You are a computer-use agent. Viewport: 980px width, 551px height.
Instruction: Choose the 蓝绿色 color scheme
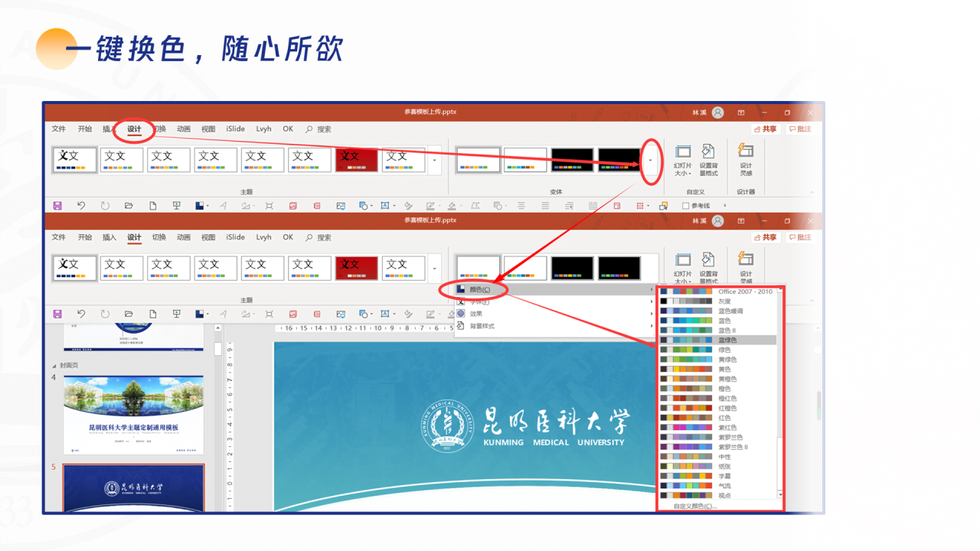[717, 340]
